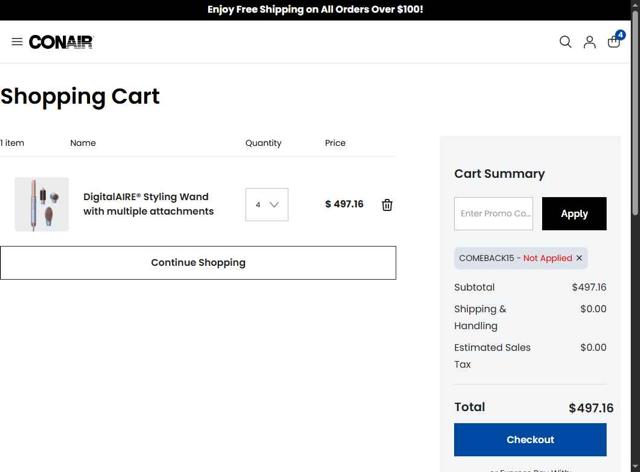Click the Conair logo
Image resolution: width=640 pixels, height=472 pixels.
pos(61,42)
